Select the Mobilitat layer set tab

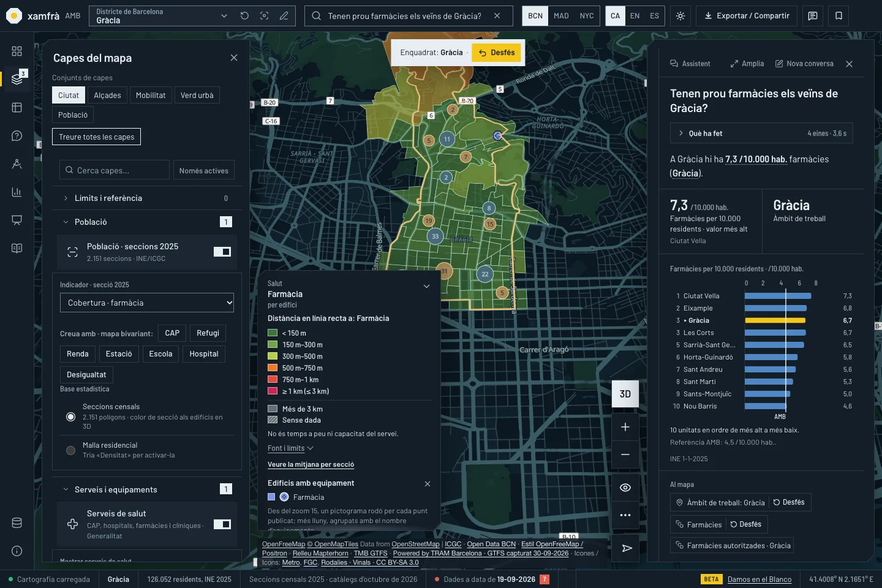pos(151,96)
